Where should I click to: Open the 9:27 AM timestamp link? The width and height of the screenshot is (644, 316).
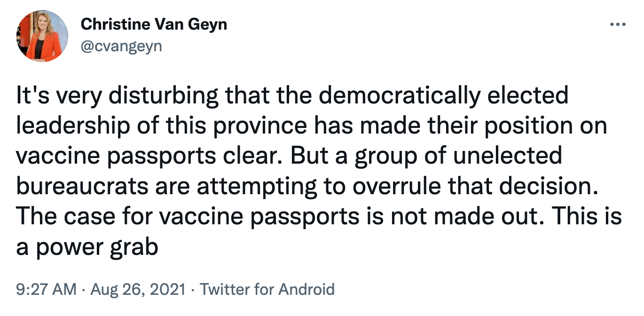coord(46,289)
